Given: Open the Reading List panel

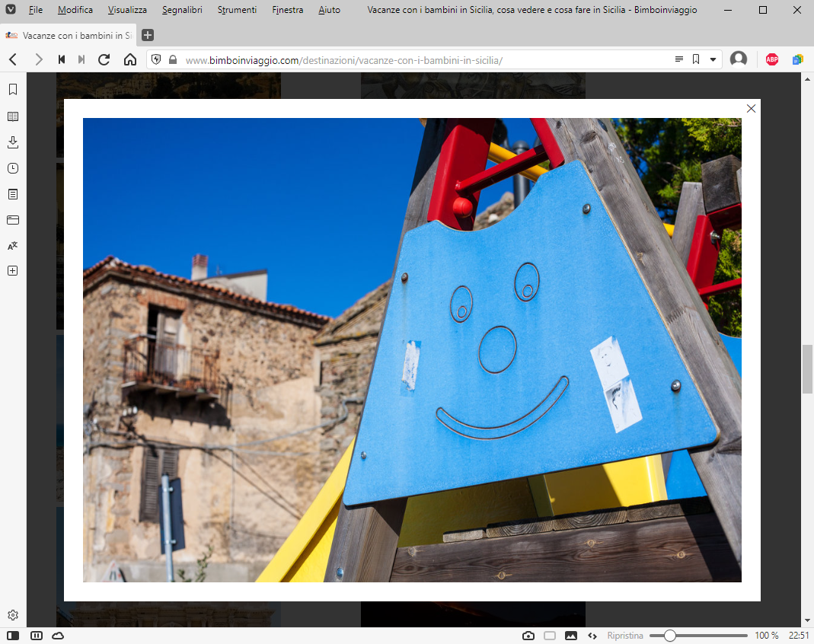Looking at the screenshot, I should pos(13,116).
